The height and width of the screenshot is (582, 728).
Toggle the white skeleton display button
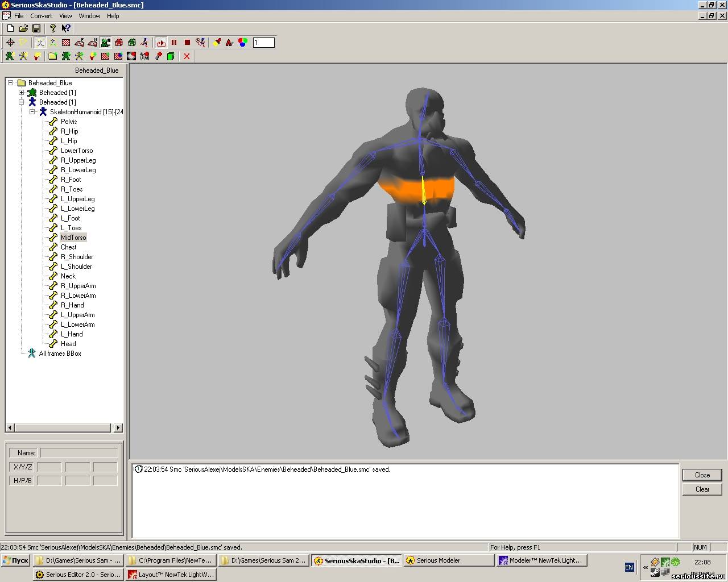pos(40,43)
